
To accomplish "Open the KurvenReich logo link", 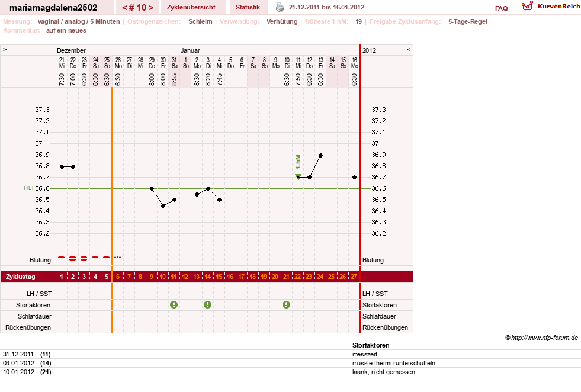I will pos(551,7).
